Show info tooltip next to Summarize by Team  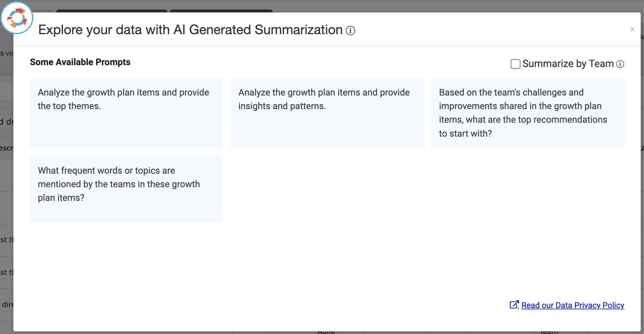point(620,64)
